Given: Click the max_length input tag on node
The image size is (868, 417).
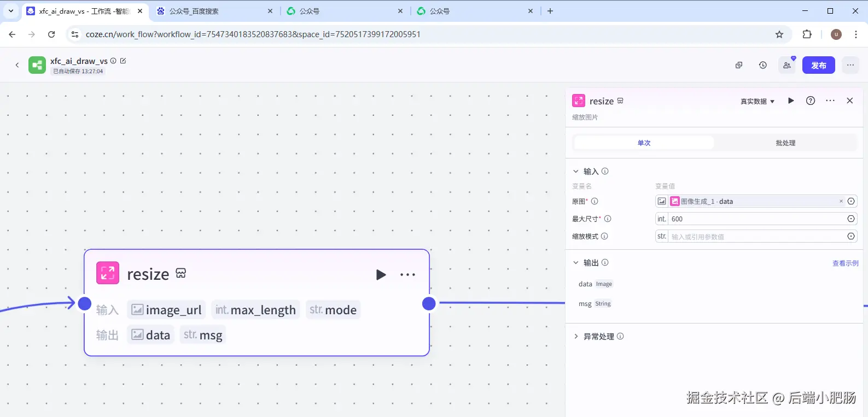Looking at the screenshot, I should (255, 310).
